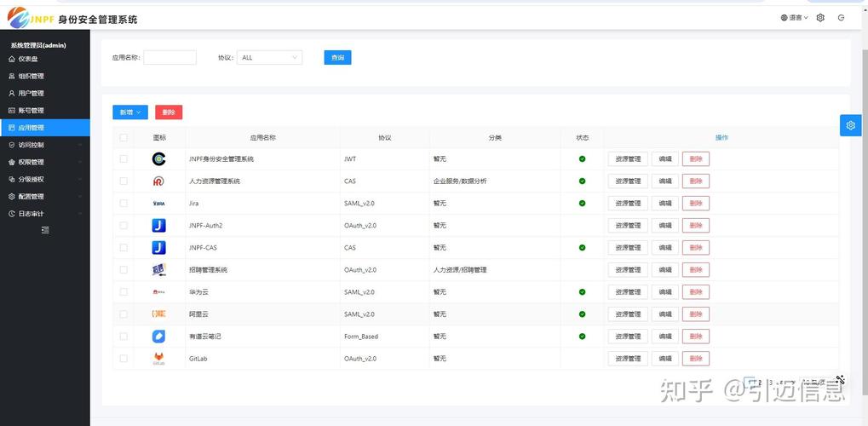Check the 招聘管理系统 row checkbox
This screenshot has width=868, height=426.
click(124, 270)
